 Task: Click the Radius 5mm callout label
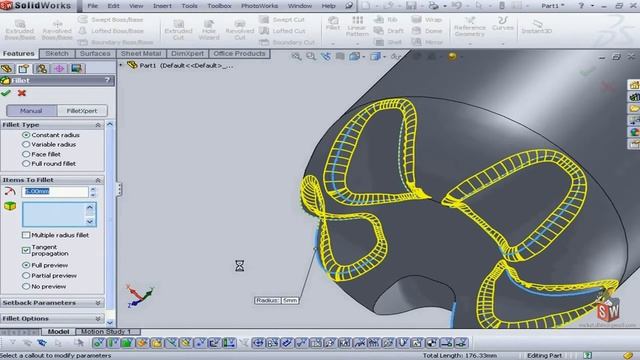tap(276, 300)
